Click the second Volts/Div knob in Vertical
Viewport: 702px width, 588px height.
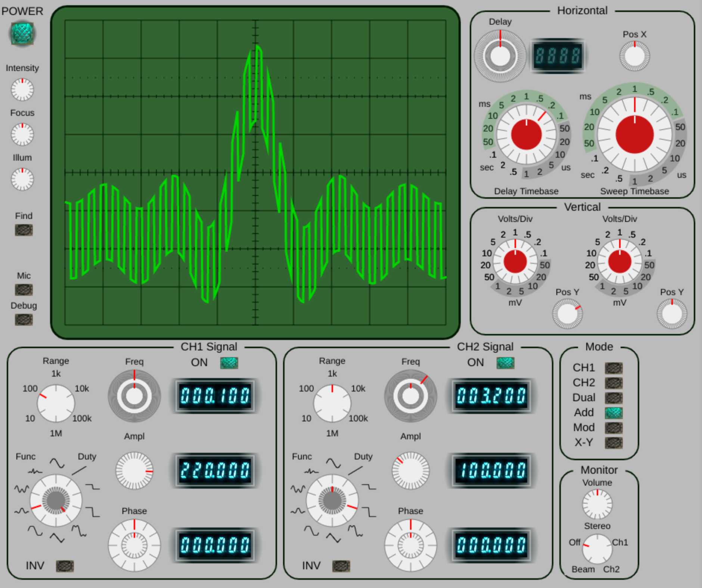[619, 261]
